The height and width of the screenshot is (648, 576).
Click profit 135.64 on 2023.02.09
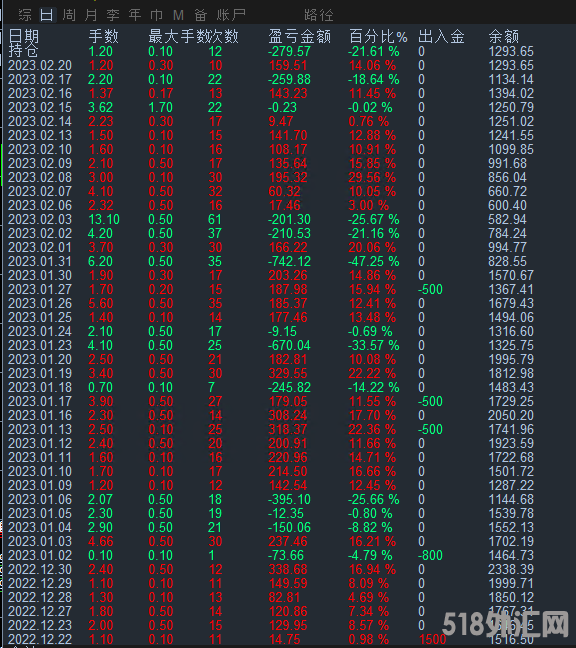click(288, 163)
